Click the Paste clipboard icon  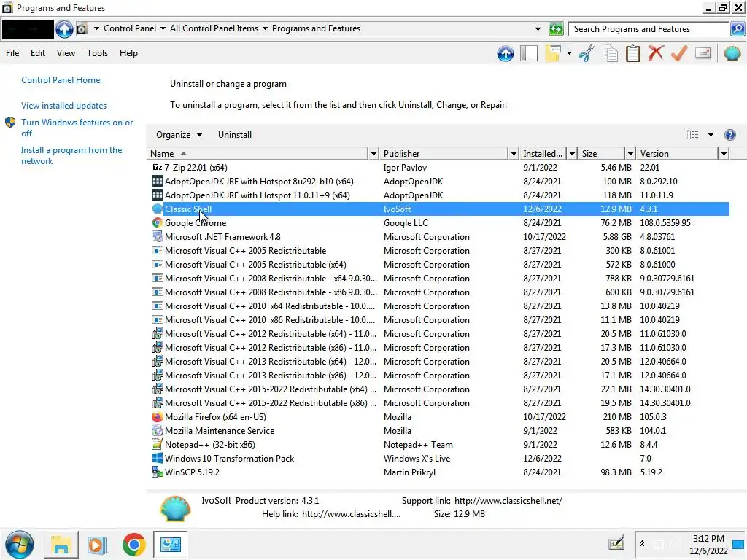click(632, 53)
